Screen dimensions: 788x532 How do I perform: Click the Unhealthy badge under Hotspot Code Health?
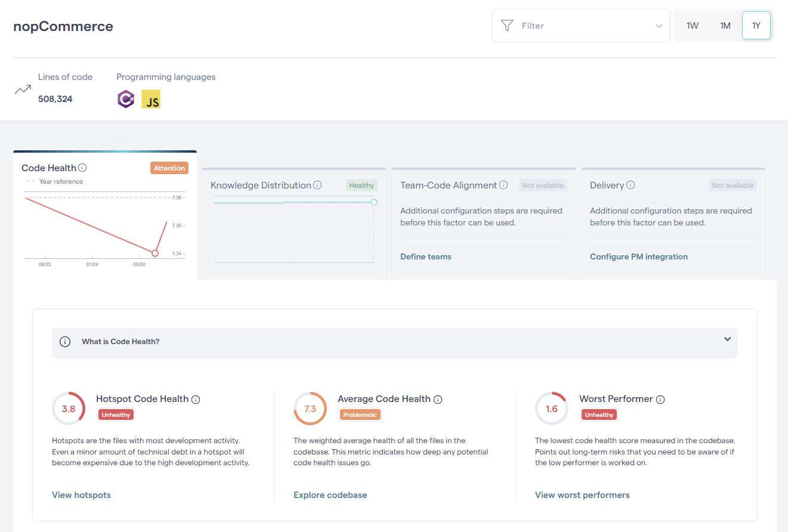point(116,415)
